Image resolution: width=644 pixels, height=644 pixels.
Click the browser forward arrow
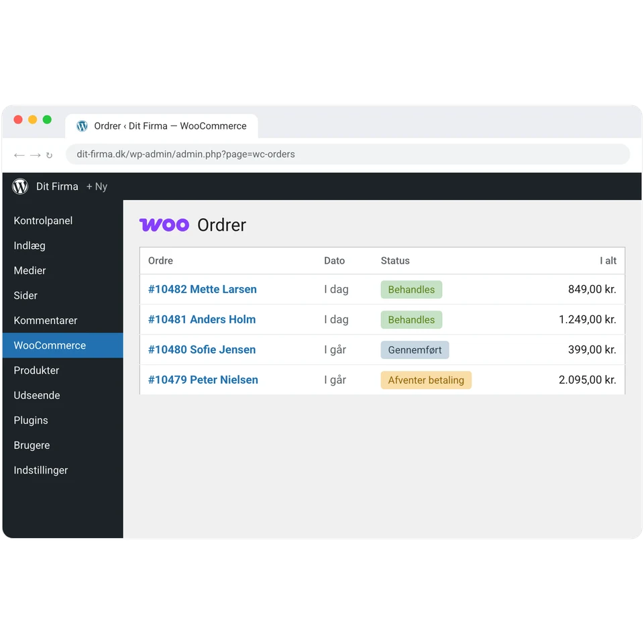(x=36, y=155)
